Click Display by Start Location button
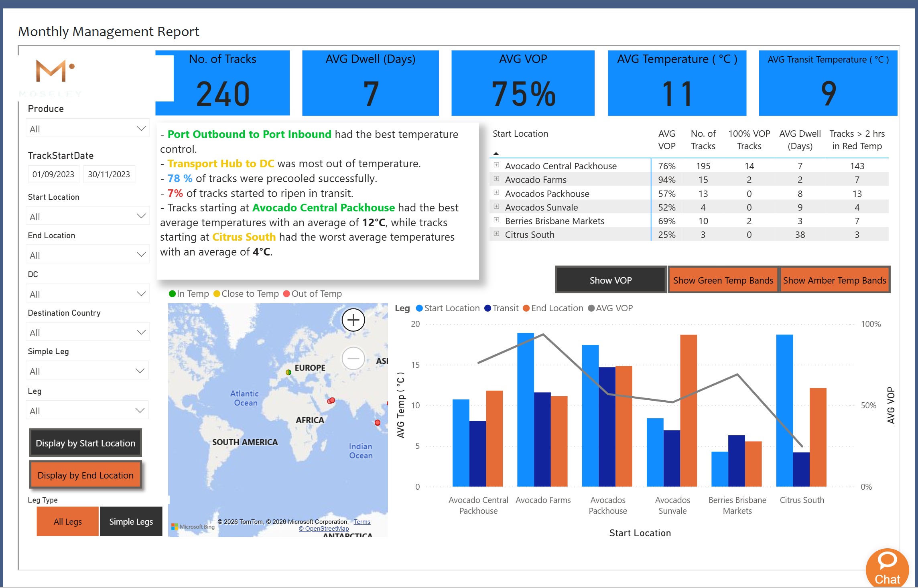Viewport: 918px width, 588px height. click(85, 443)
